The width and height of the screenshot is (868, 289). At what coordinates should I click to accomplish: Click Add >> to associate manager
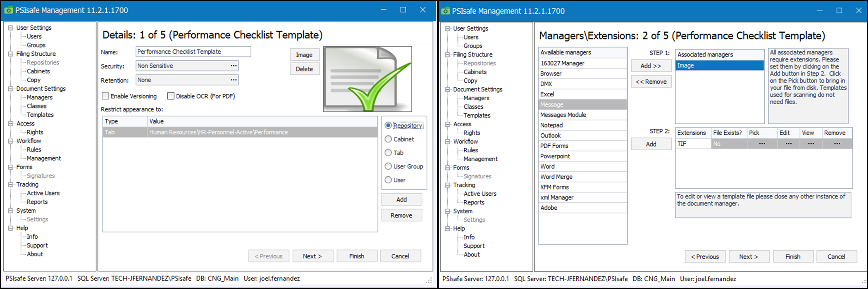point(651,66)
